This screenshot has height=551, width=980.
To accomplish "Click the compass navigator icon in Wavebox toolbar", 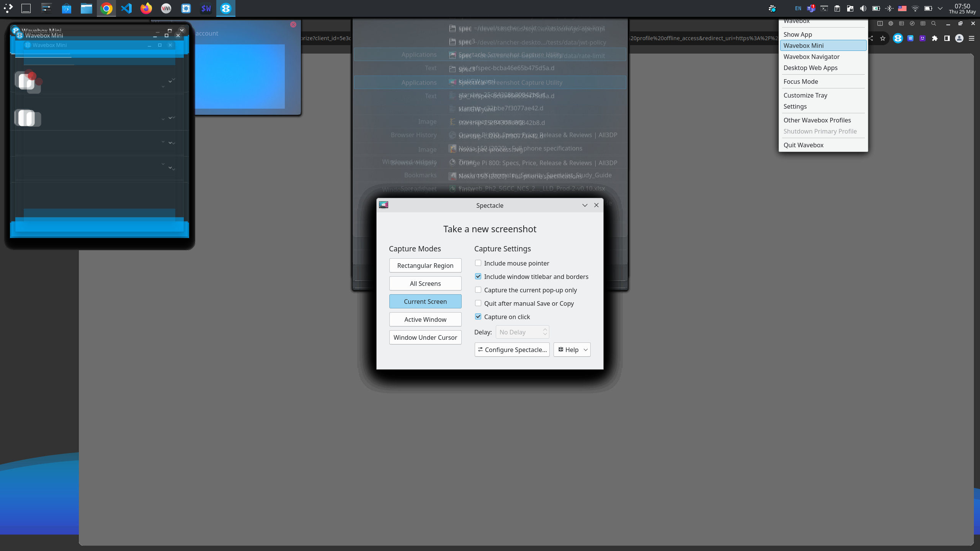I will tap(912, 23).
